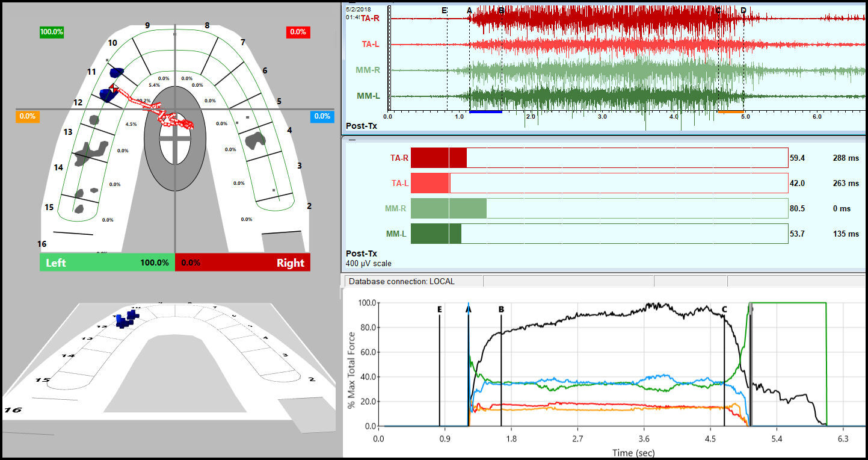
Task: Click the blue 0.0% badge right of the arch
Action: (322, 116)
